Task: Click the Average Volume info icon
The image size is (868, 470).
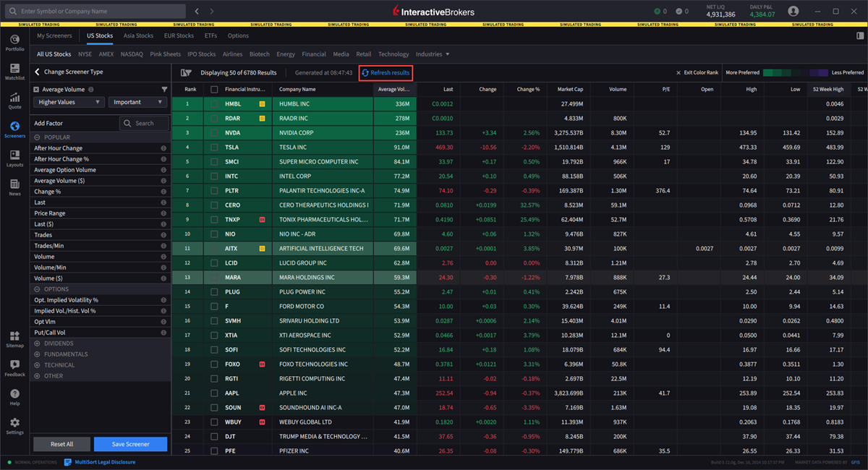Action: (x=90, y=90)
